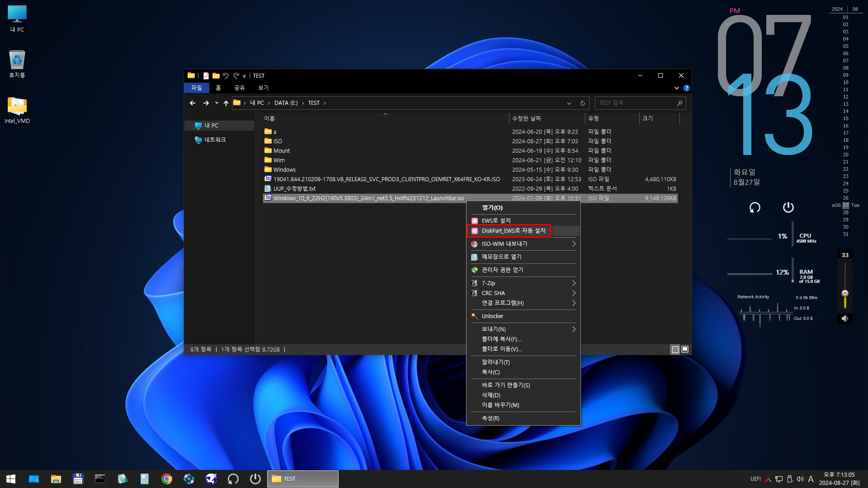Launch Chrome from the taskbar
This screenshot has width=868, height=488.
167,479
